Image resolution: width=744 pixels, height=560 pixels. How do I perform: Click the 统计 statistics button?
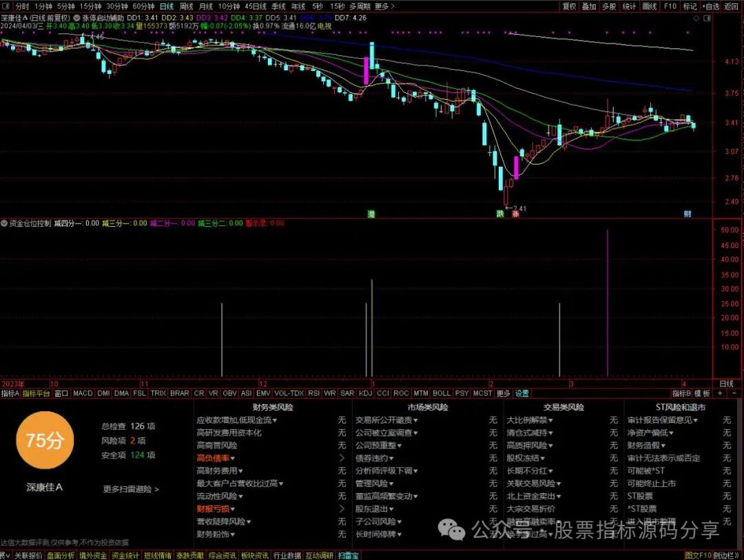(x=629, y=6)
